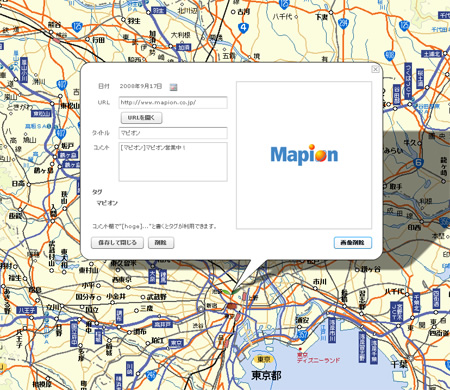450x390 pixels.
Task: Click the 画像削除 button
Action: 353,243
